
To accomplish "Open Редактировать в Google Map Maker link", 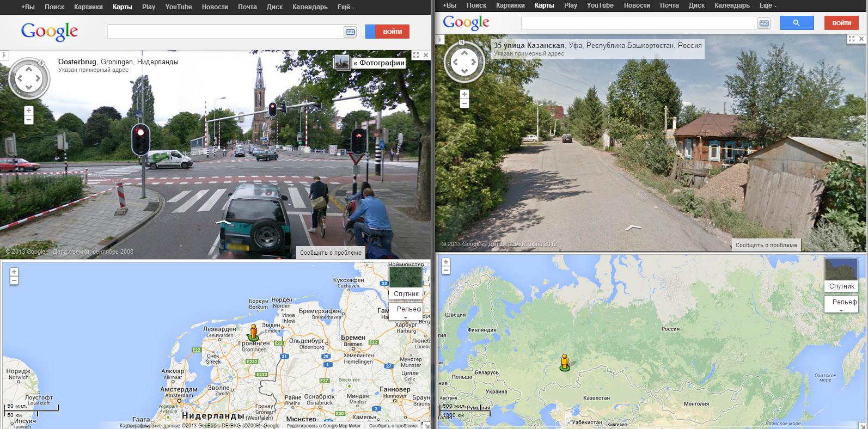I will 323,426.
